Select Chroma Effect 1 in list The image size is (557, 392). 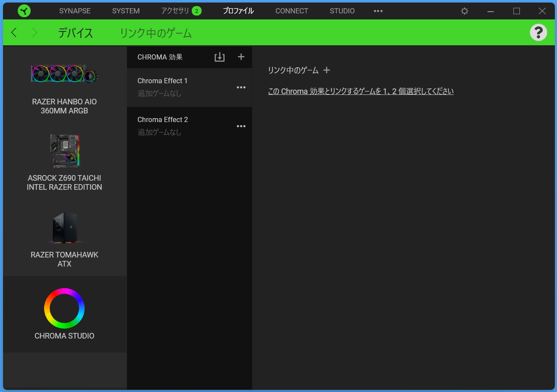coord(189,88)
